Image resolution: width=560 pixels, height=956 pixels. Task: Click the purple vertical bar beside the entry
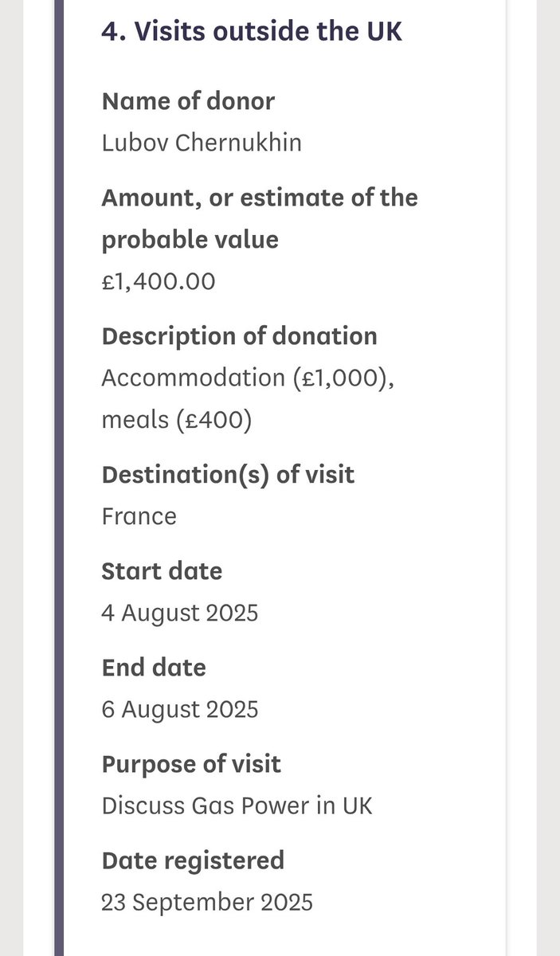(x=58, y=478)
